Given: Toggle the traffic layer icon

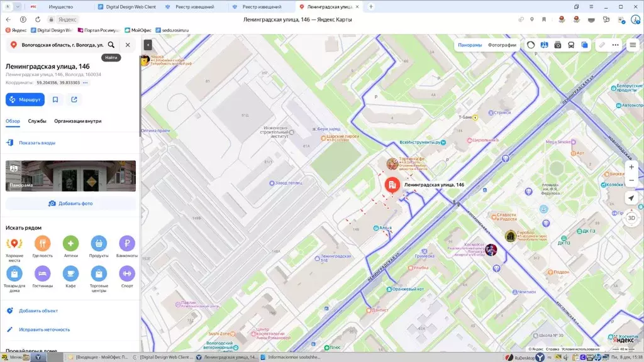Looking at the screenshot, I should [x=531, y=45].
